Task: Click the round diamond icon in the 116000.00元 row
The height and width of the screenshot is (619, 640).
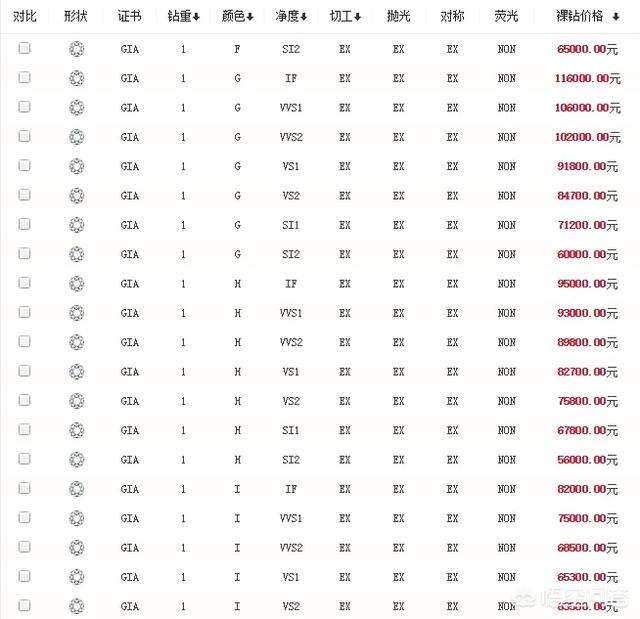Action: pyautogui.click(x=77, y=78)
